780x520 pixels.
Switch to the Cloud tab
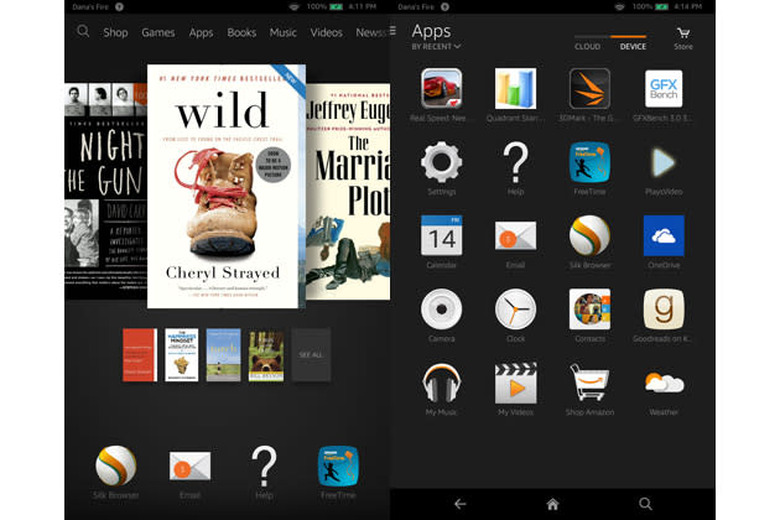pyautogui.click(x=587, y=46)
